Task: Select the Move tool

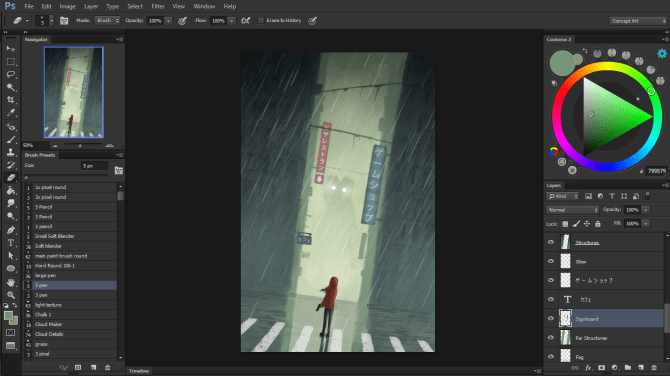Action: (11, 49)
